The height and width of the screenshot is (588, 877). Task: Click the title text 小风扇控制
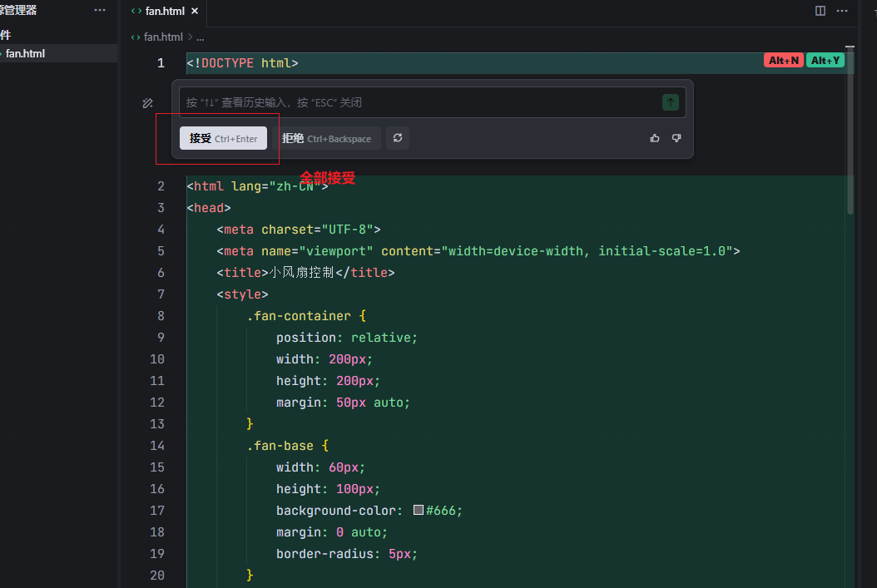coord(301,273)
